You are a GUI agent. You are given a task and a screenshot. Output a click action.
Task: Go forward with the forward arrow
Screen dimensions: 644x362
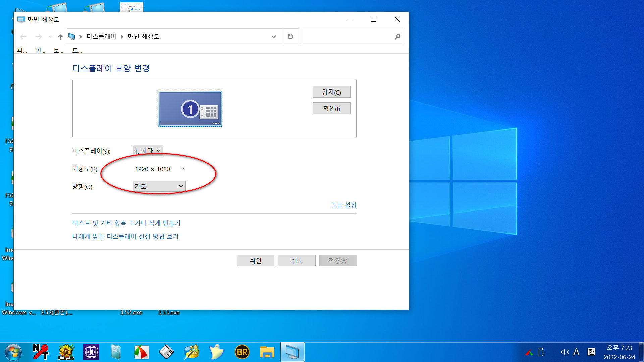[39, 37]
